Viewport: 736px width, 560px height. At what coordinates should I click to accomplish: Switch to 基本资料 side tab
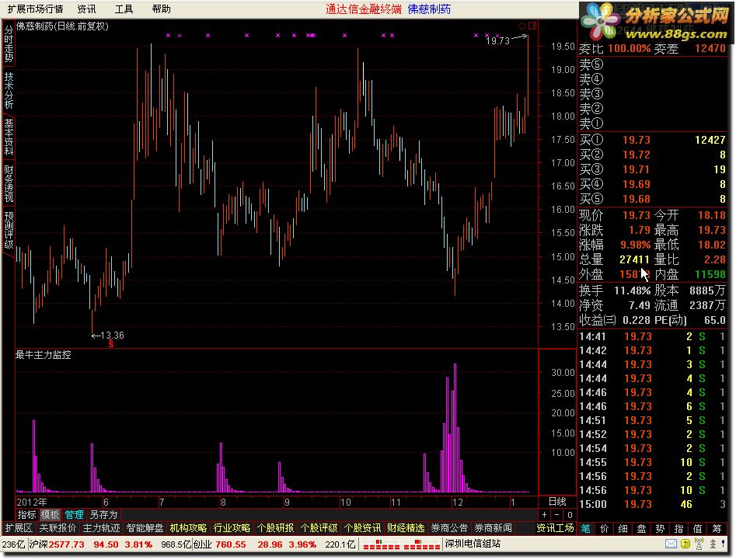(9, 137)
